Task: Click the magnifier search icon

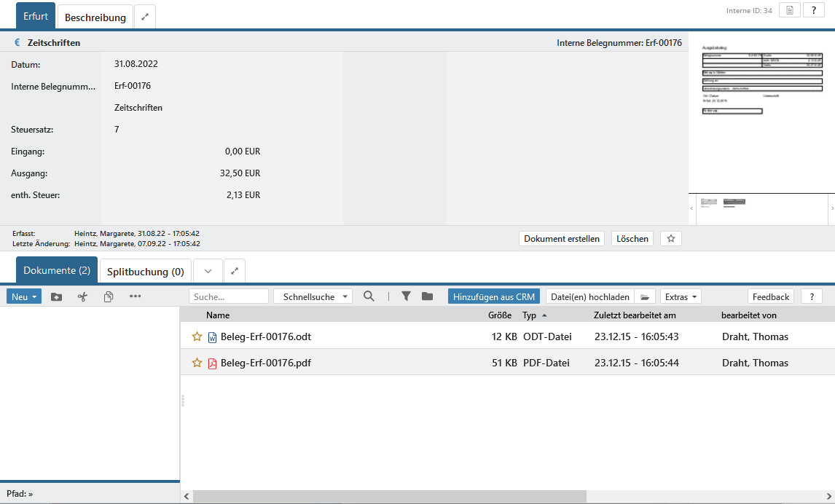Action: coord(369,296)
